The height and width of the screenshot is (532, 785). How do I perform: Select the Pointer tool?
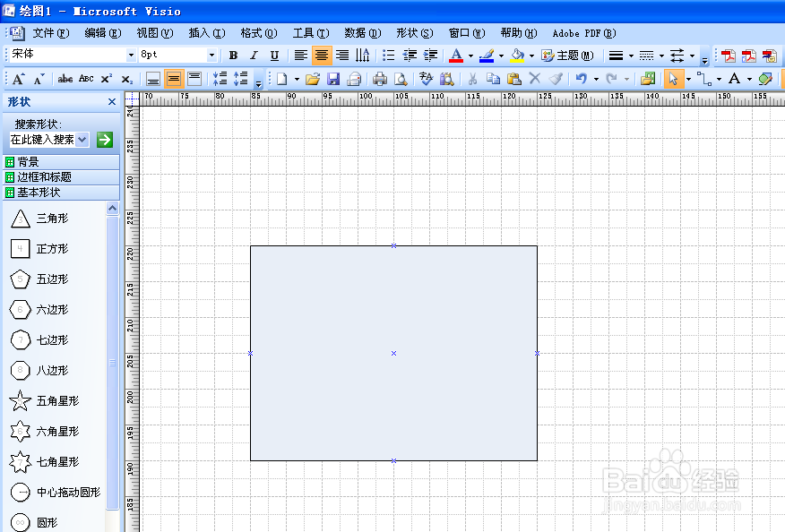click(x=673, y=79)
